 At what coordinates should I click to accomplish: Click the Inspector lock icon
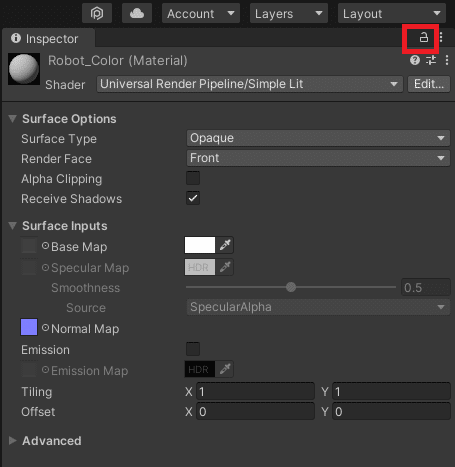[423, 38]
